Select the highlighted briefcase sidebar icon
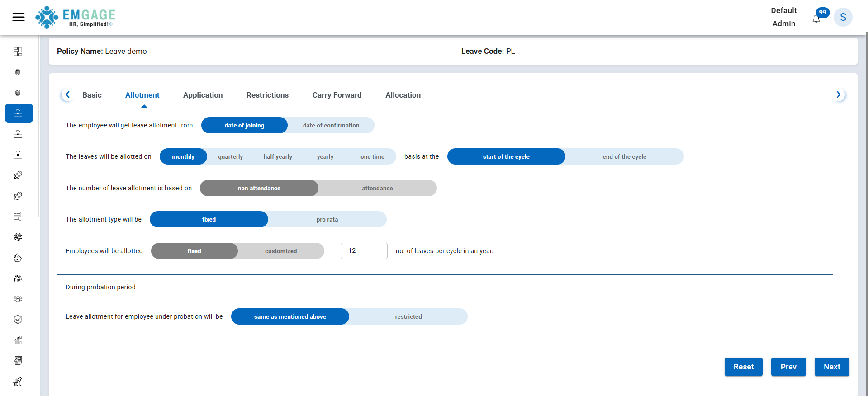The image size is (868, 396). click(19, 113)
